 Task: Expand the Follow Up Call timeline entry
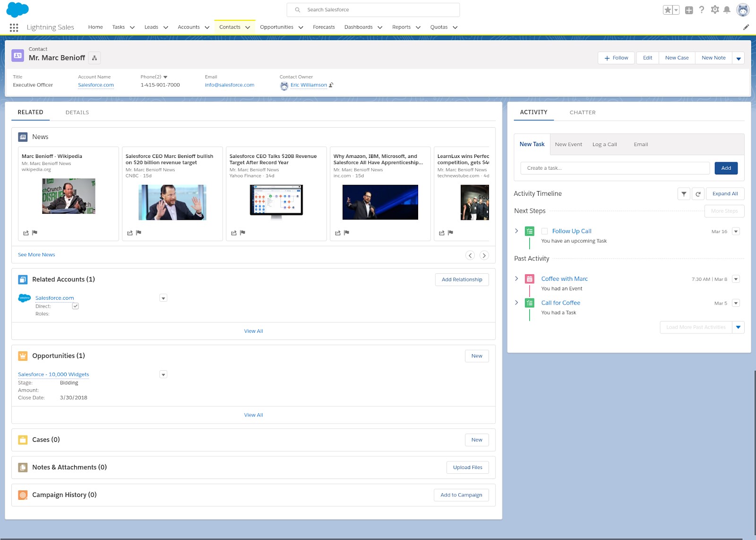(516, 231)
